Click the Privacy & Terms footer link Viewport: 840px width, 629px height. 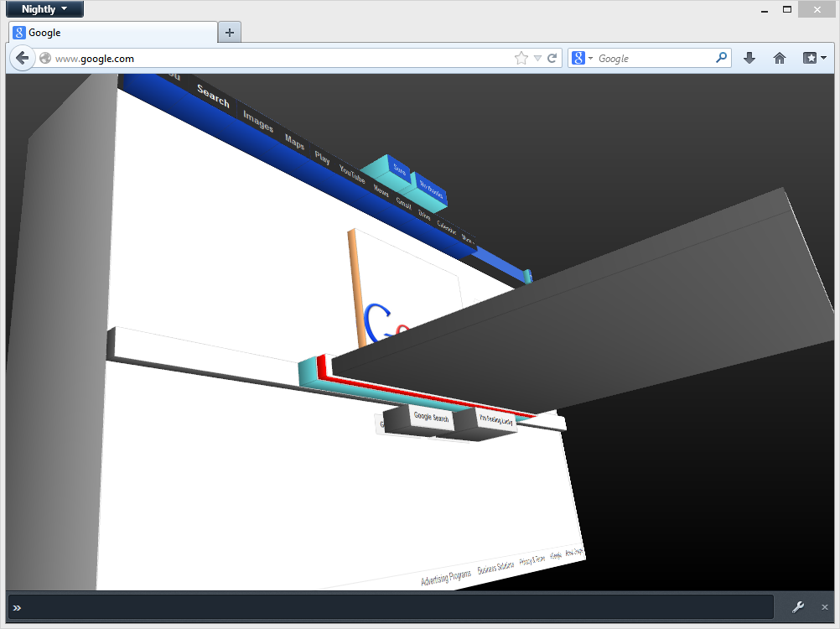click(532, 559)
